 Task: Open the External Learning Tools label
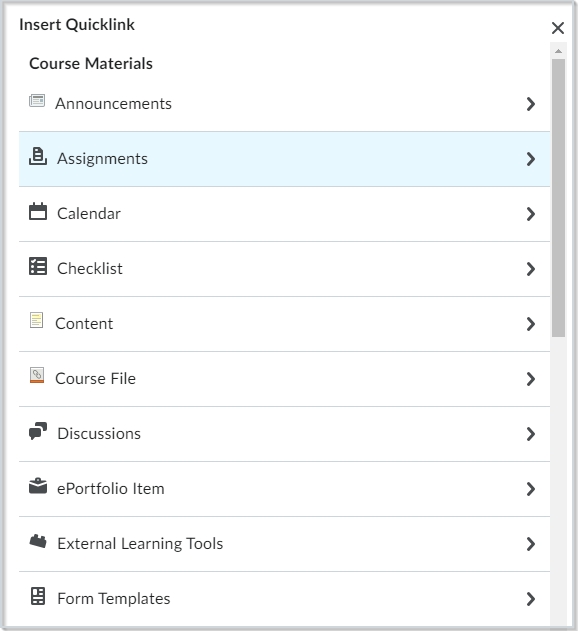[140, 543]
